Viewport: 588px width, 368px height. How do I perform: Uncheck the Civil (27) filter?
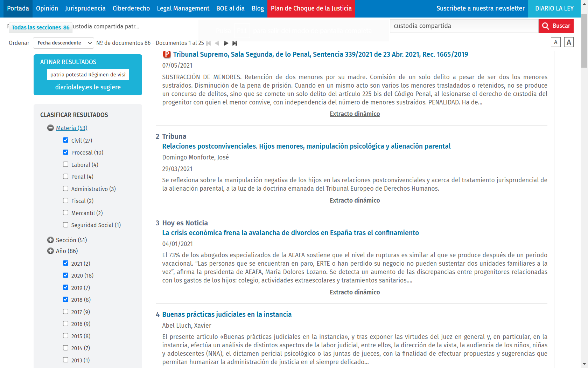point(65,140)
